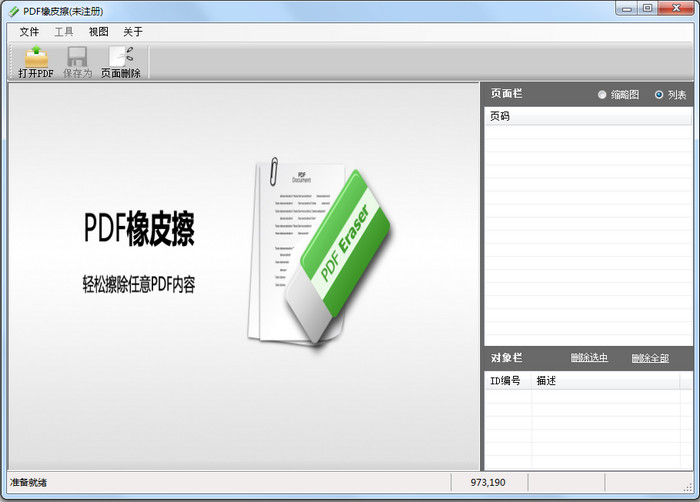700x502 pixels.
Task: Click the ID编号 column header
Action: (x=508, y=381)
